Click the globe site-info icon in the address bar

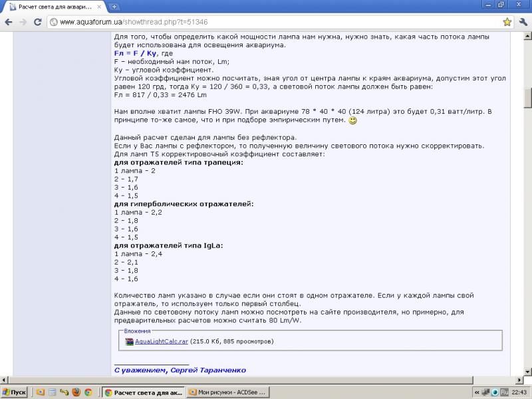click(54, 22)
